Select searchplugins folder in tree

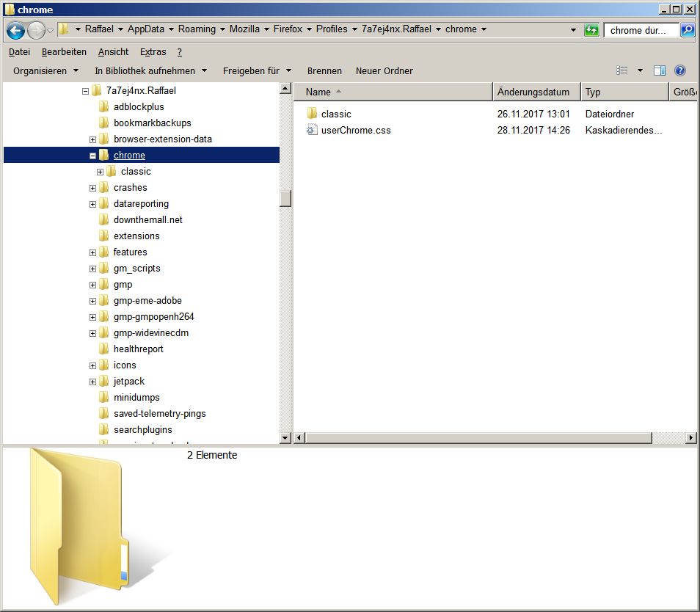pyautogui.click(x=142, y=429)
